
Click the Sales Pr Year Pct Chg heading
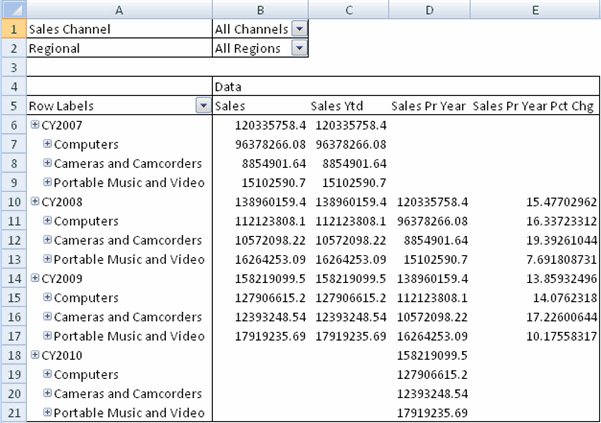coord(535,105)
